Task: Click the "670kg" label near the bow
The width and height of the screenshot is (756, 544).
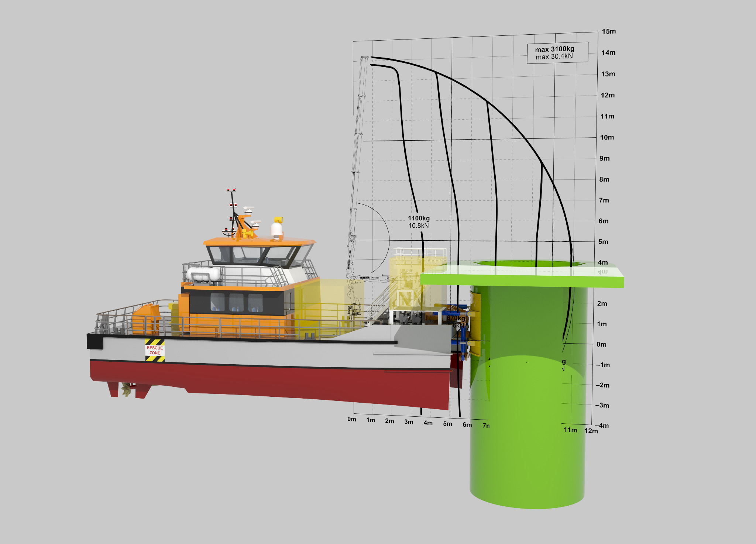Action: tap(456, 318)
